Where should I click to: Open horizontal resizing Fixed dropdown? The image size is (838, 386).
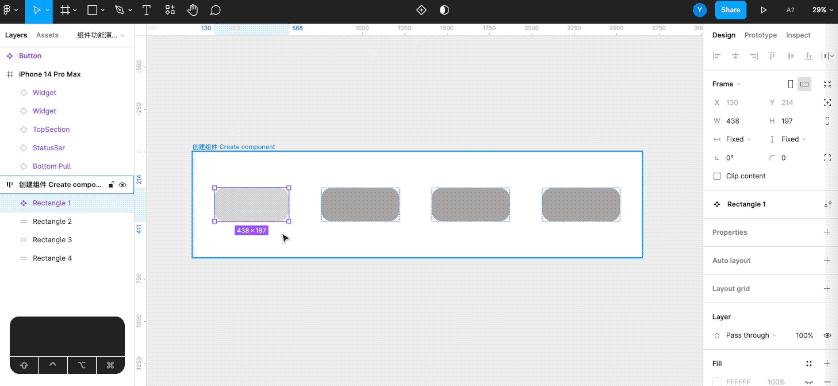pos(732,139)
